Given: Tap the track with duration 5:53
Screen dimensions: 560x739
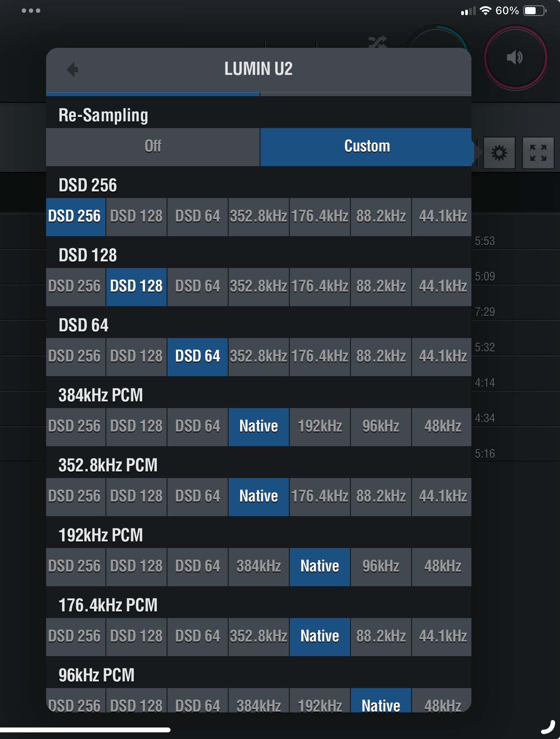Looking at the screenshot, I should point(485,241).
